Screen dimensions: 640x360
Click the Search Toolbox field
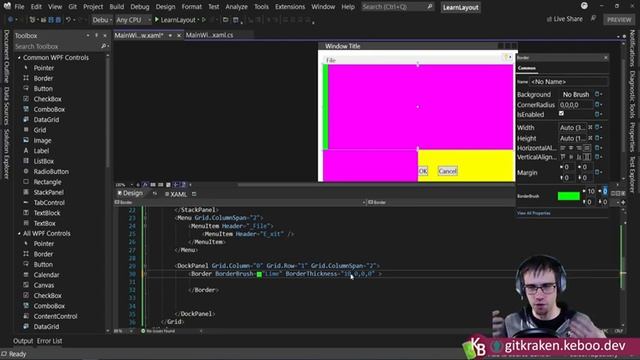tap(57, 47)
